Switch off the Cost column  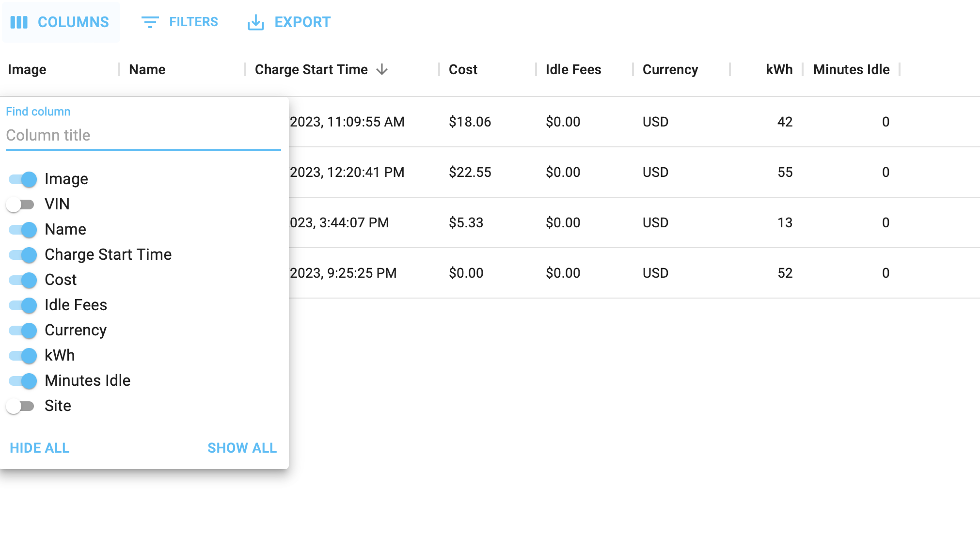[22, 280]
